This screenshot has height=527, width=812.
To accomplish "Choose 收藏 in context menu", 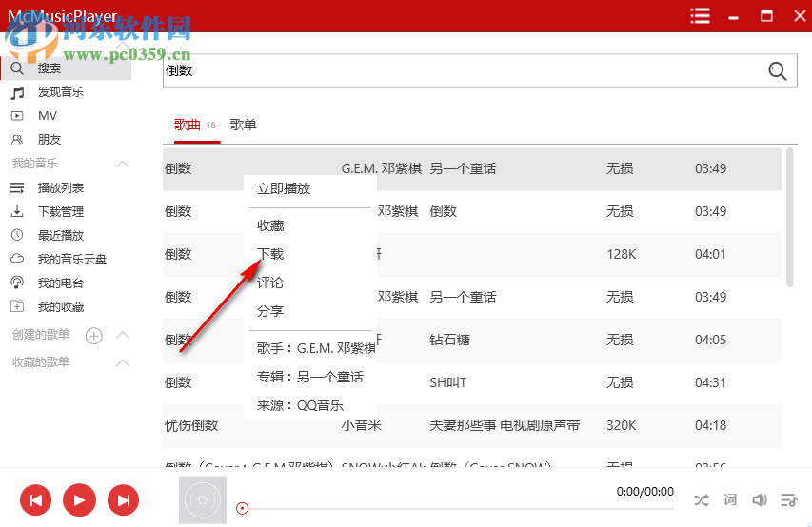I will (270, 225).
